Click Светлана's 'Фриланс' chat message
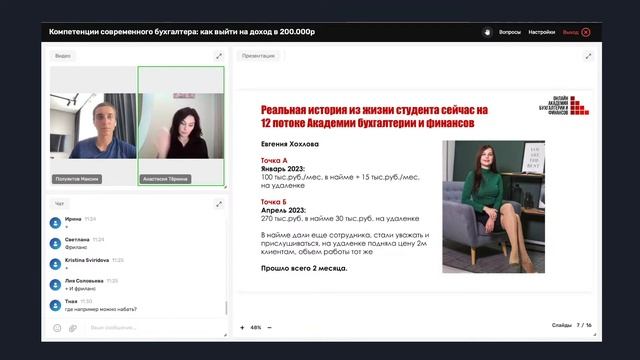Screen dimensions: 640x360 (76, 247)
